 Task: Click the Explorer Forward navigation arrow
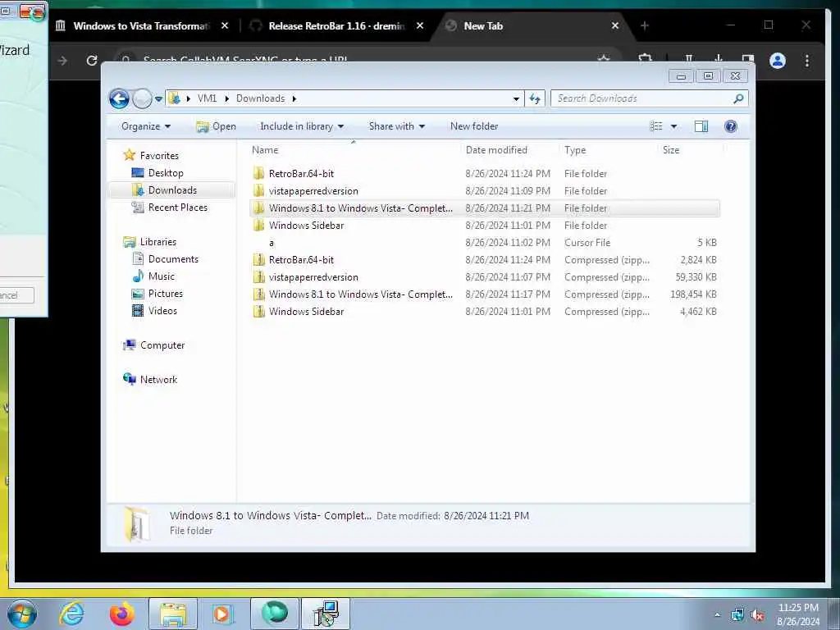tap(142, 98)
